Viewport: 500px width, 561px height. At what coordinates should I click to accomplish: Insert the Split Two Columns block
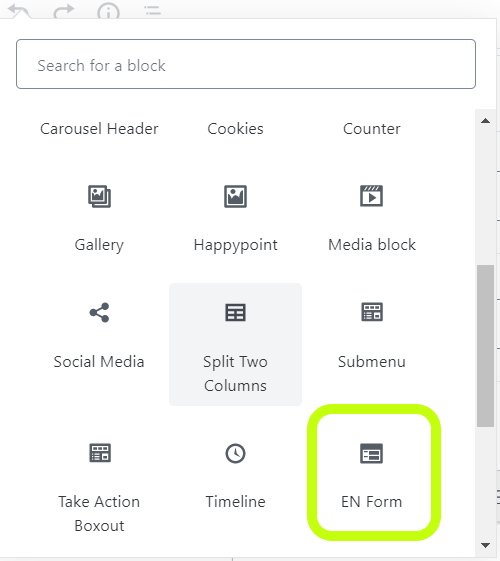(x=235, y=344)
